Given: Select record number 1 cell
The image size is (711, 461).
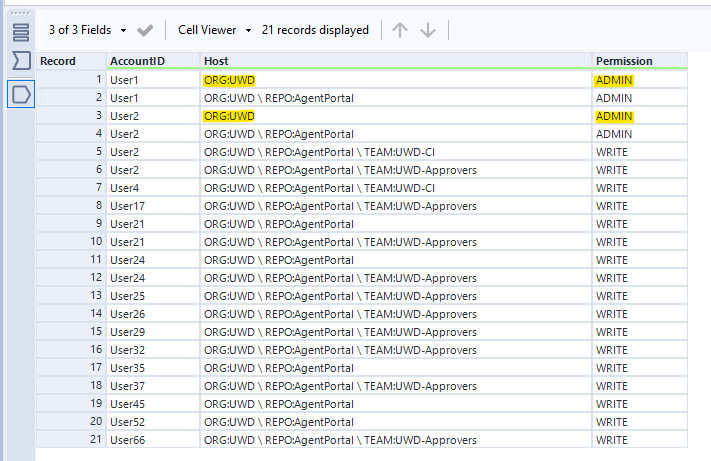Looking at the screenshot, I should pyautogui.click(x=71, y=80).
